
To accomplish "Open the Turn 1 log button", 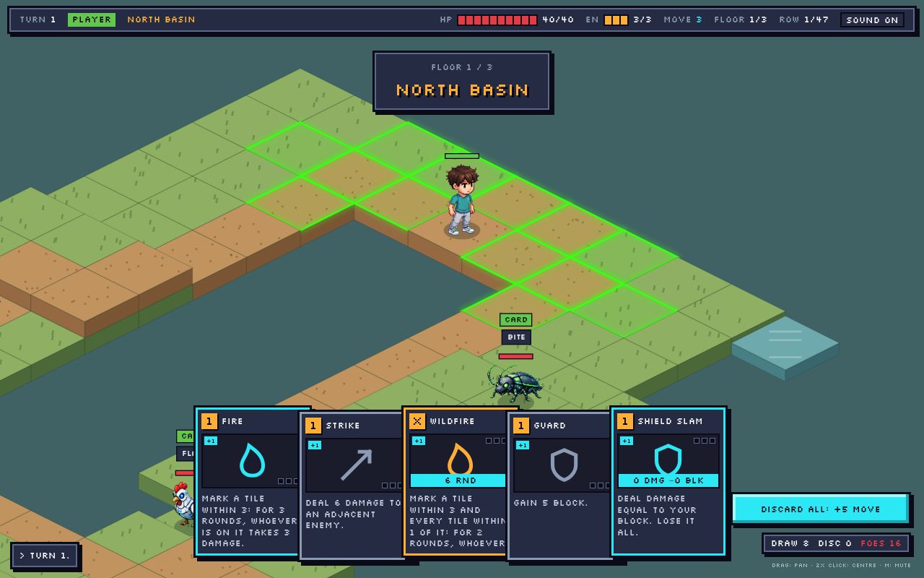I will tap(45, 556).
